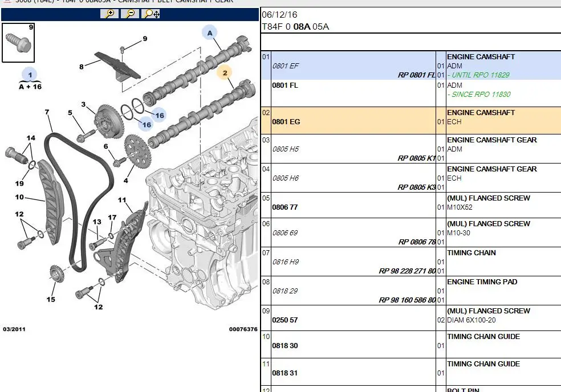Click row number 01 in parts table
This screenshot has width=561, height=392.
266,56
